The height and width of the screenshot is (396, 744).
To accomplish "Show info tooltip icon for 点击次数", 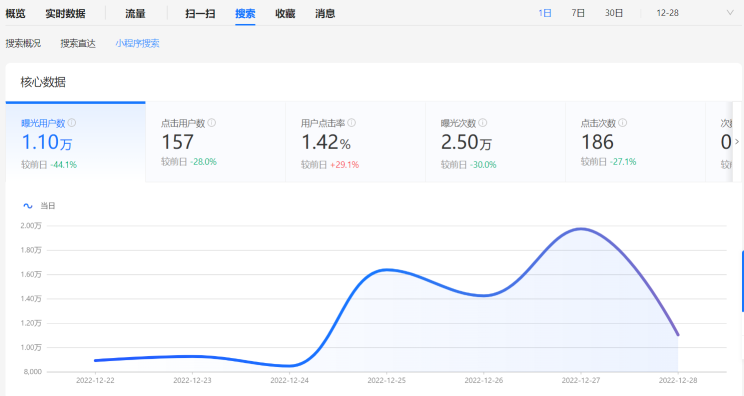I will click(623, 123).
